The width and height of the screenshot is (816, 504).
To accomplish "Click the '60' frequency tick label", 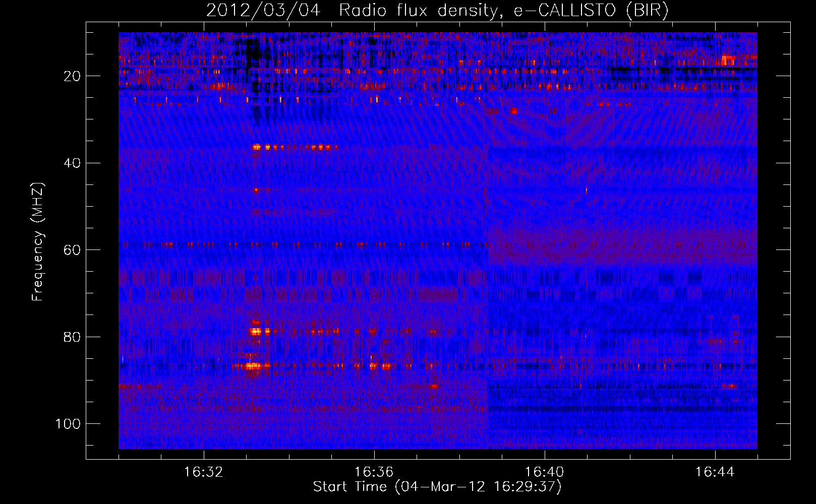I will (73, 250).
